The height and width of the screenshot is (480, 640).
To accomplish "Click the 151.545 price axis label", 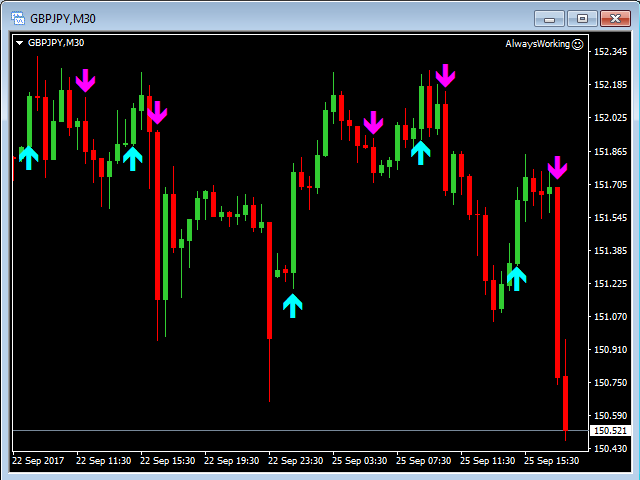I will (610, 218).
